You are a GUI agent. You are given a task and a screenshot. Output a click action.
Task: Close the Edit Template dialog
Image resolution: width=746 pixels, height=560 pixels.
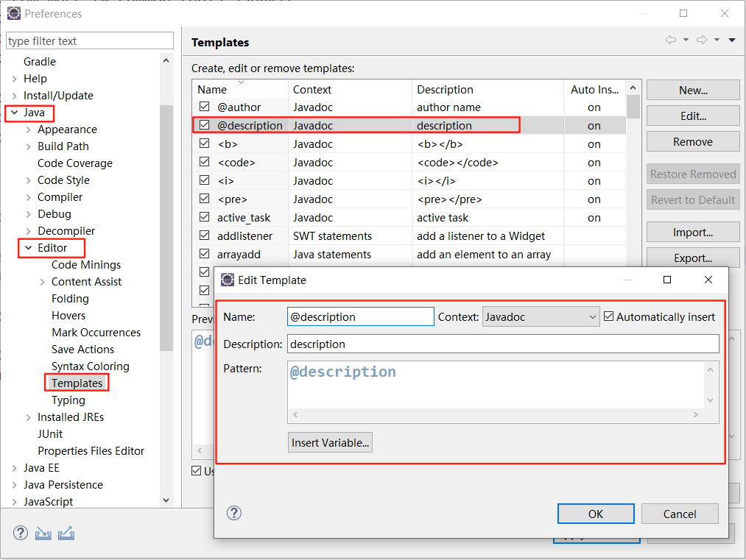(708, 280)
